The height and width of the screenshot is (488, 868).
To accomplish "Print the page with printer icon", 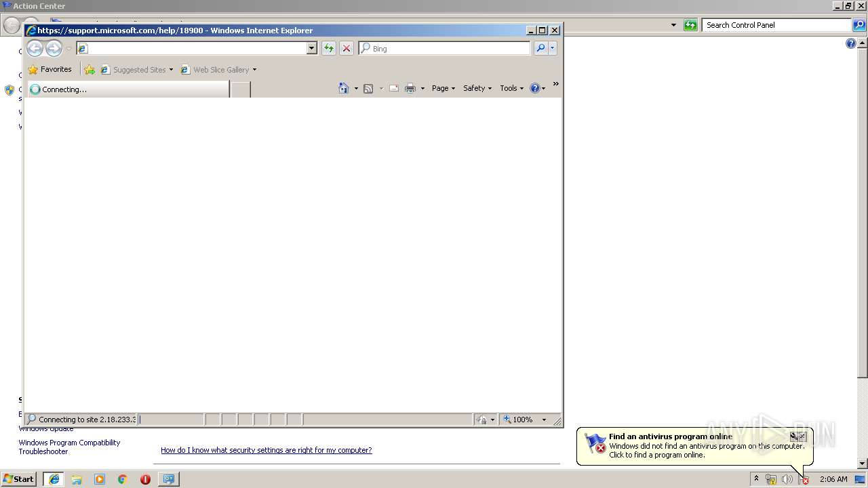I will [x=410, y=88].
